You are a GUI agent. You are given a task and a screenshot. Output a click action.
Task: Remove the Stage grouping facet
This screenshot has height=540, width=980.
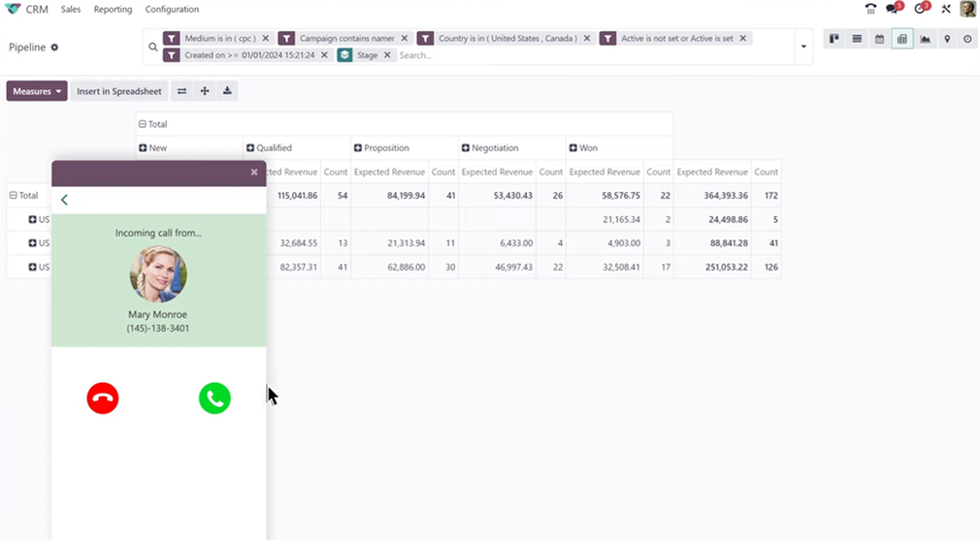[387, 55]
